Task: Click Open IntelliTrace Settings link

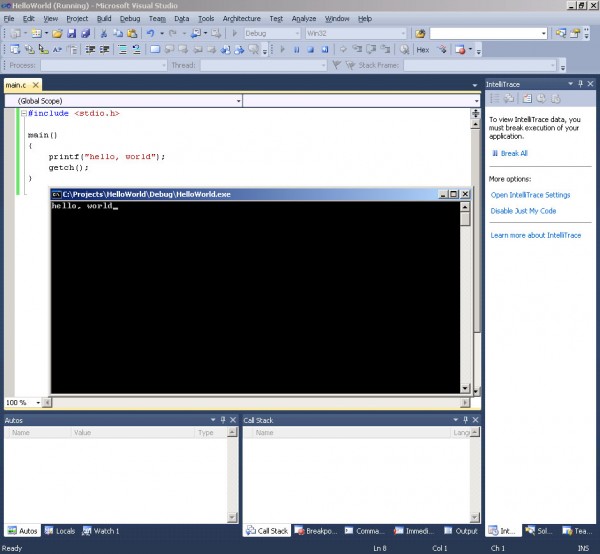Action: pyautogui.click(x=530, y=195)
